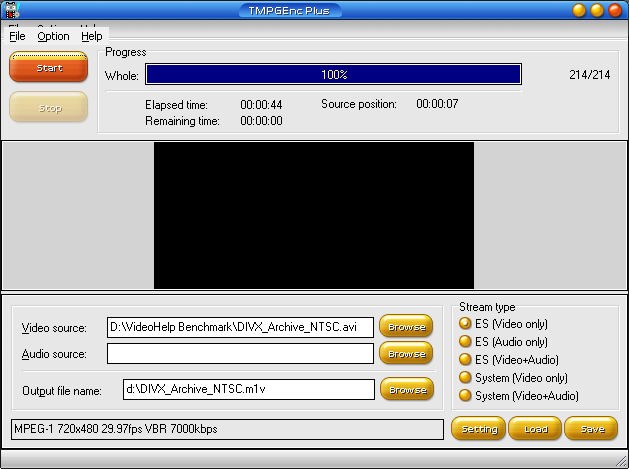Viewport: 629px width, 469px height.
Task: Browse for the Audio source file
Action: [406, 353]
